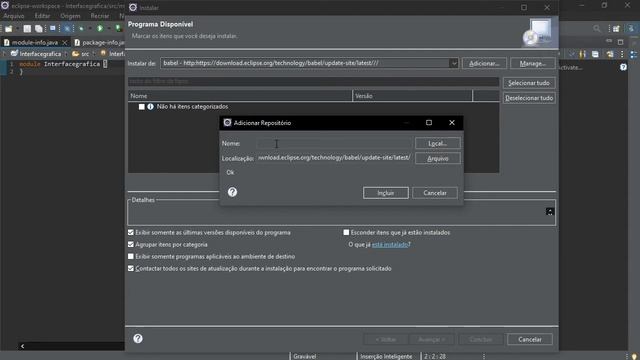Click the help icon in Adicionar Repositório dialog
Screen dimensions: 640x360
tap(232, 192)
